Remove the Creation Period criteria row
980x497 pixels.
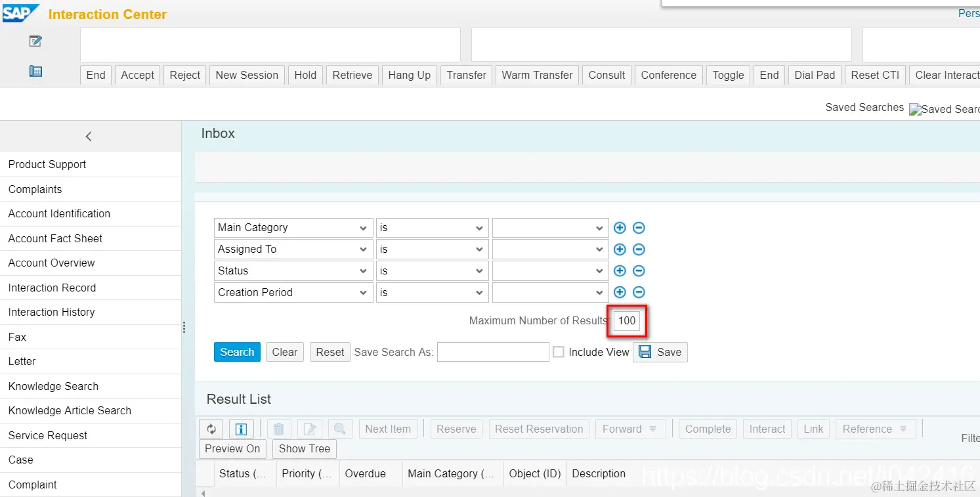coord(639,293)
